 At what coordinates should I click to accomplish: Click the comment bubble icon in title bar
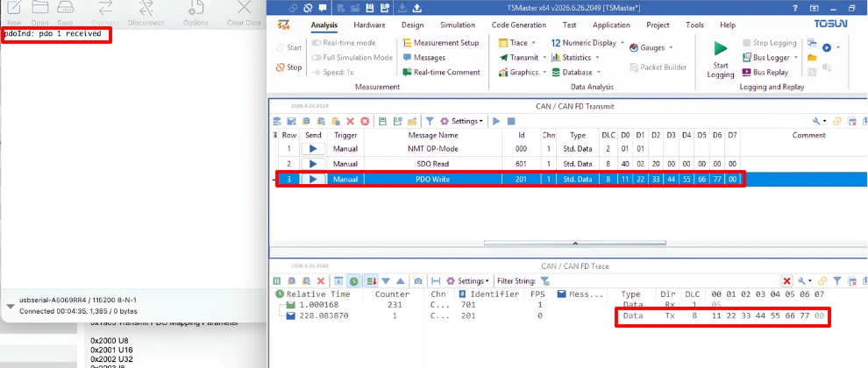coord(322,8)
